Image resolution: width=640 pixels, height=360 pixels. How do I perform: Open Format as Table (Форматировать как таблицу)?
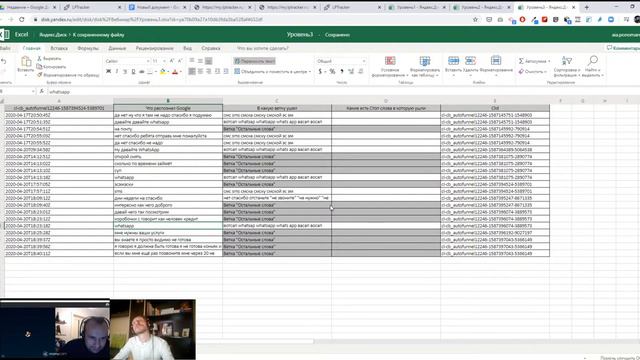[425, 67]
